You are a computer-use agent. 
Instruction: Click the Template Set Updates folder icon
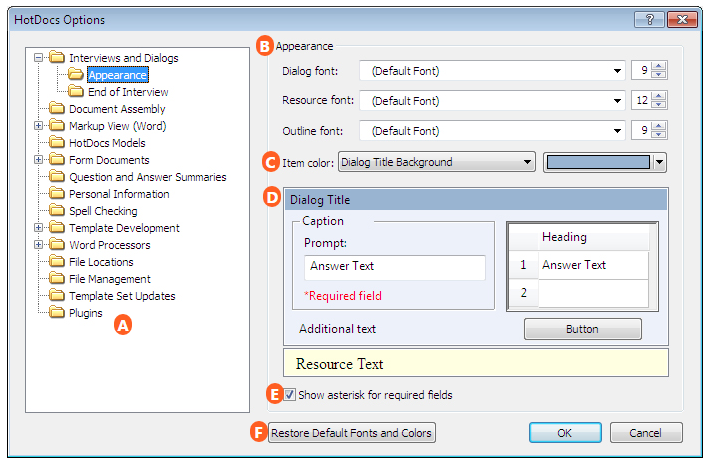pyautogui.click(x=57, y=295)
